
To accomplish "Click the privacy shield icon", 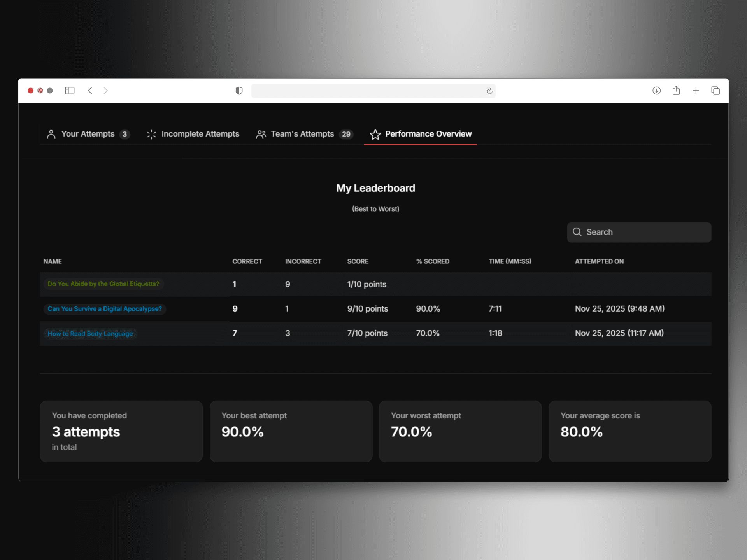I will (239, 91).
